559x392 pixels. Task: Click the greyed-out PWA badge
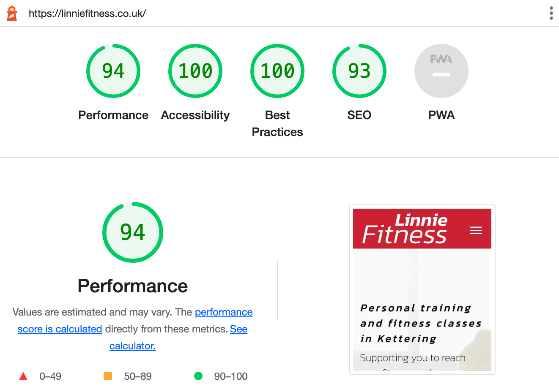[x=441, y=71]
